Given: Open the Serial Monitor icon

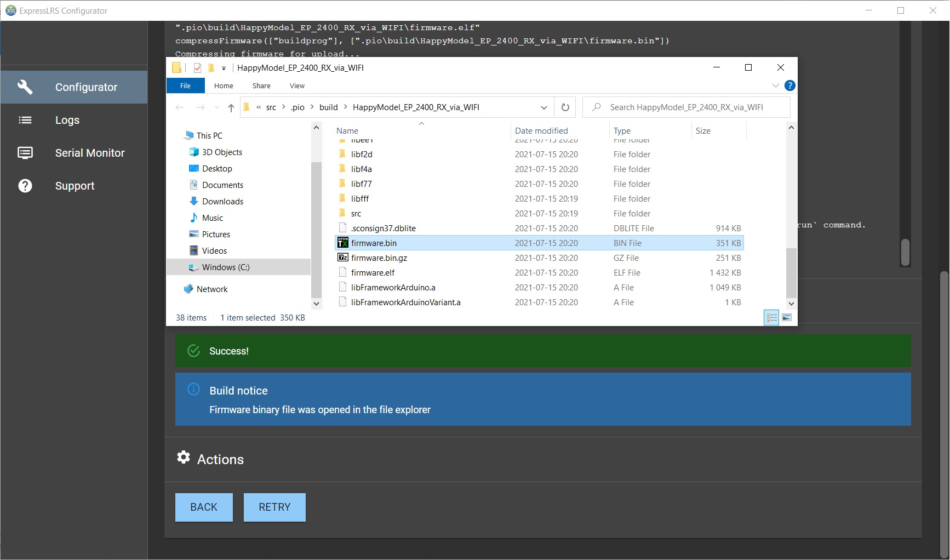Looking at the screenshot, I should 25,152.
